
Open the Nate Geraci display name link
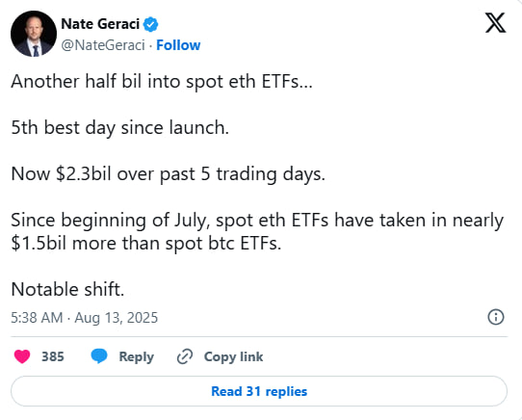[x=100, y=24]
